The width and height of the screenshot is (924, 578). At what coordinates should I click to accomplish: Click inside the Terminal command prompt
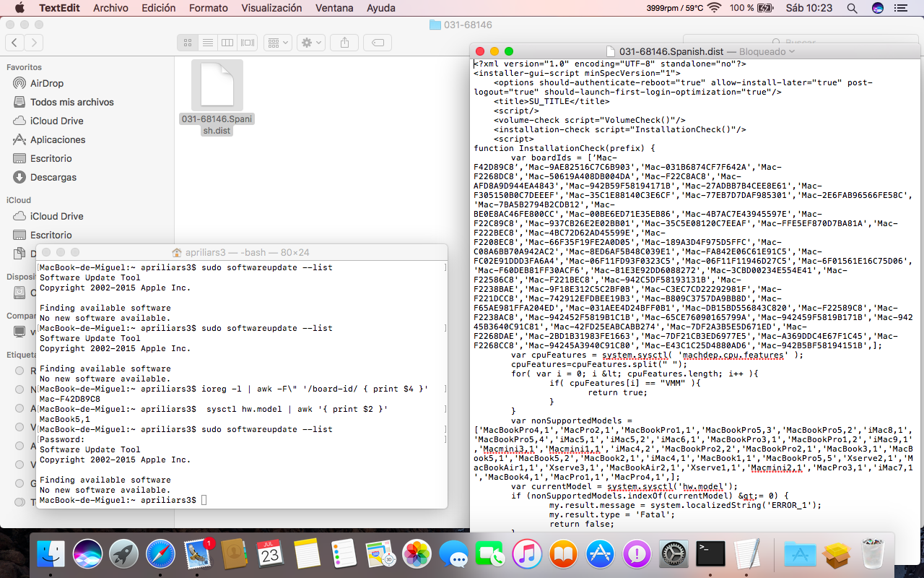tap(204, 500)
